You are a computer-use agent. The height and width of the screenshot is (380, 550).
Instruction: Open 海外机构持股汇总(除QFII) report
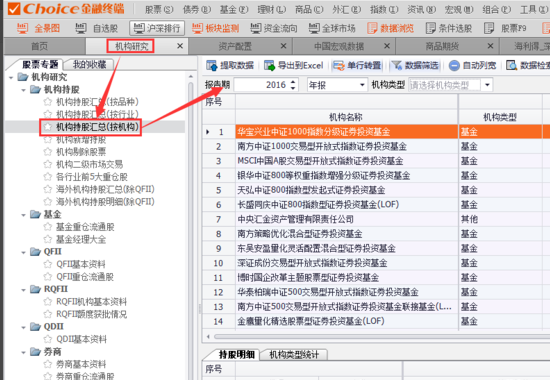point(105,189)
